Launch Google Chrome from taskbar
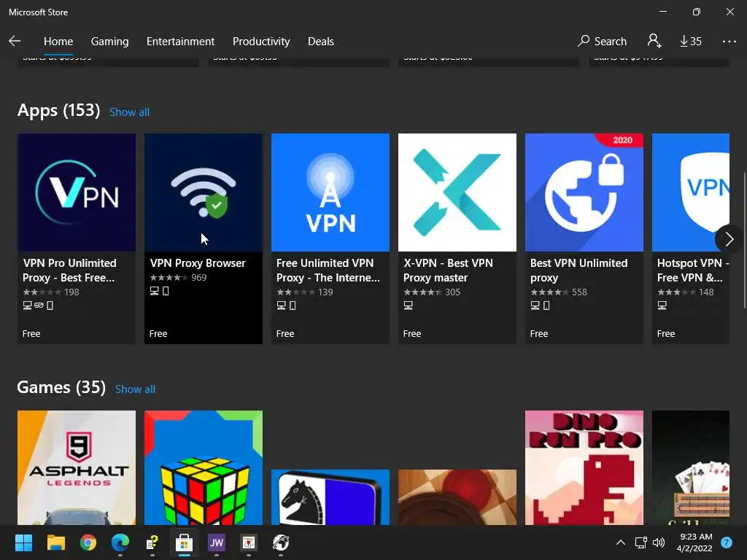The image size is (747, 560). tap(88, 542)
